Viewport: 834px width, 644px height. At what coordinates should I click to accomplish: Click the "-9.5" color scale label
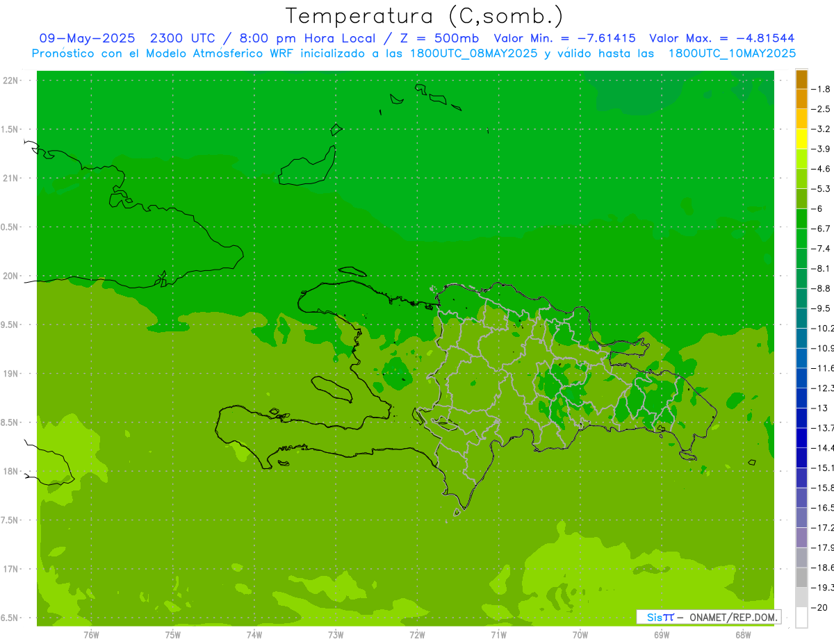(x=821, y=308)
